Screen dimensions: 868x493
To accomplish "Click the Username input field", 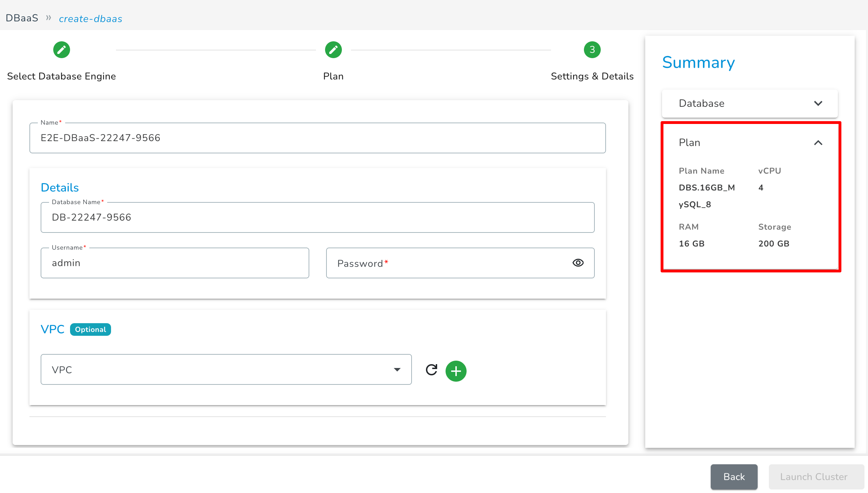I will point(175,263).
